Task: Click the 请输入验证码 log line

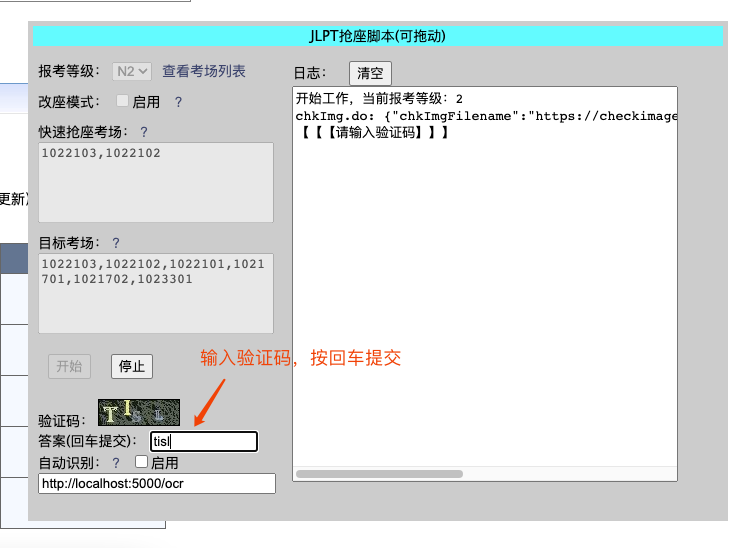Action: pyautogui.click(x=374, y=132)
